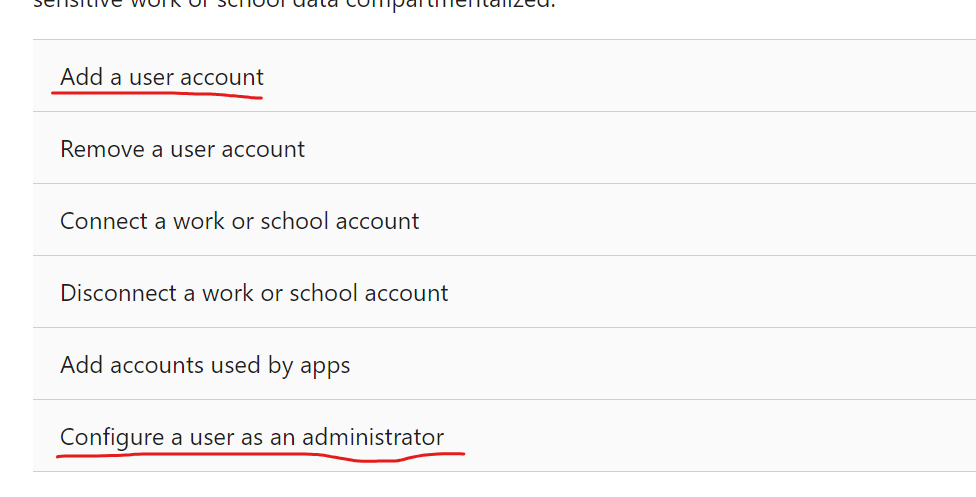Click the red underline beneath Add a user account
976x497 pixels.
(157, 95)
